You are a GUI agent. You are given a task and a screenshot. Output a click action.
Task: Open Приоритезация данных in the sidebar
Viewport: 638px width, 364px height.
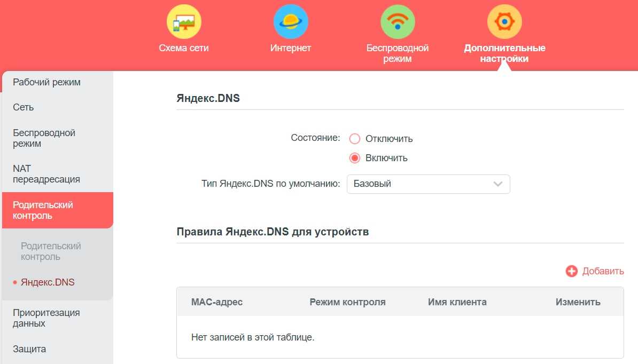click(46, 318)
